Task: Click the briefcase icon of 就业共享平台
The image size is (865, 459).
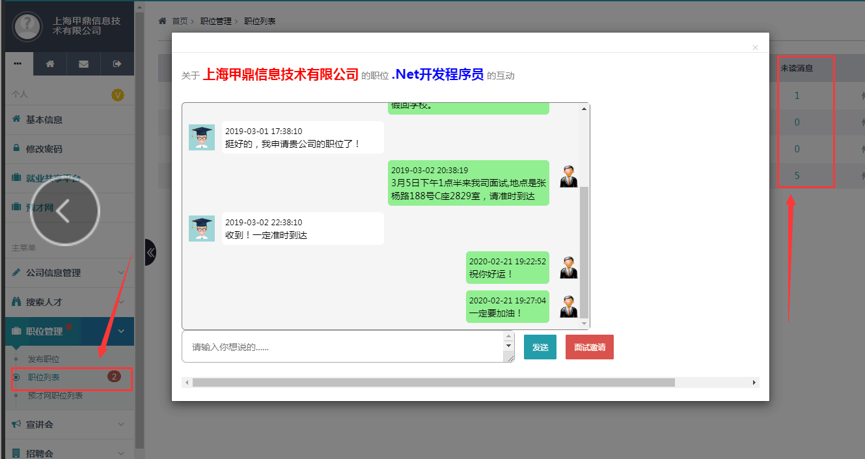Action: coord(16,178)
